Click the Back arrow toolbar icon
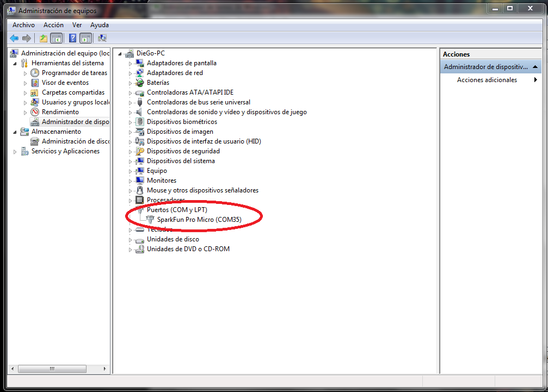548x392 pixels. (14, 38)
